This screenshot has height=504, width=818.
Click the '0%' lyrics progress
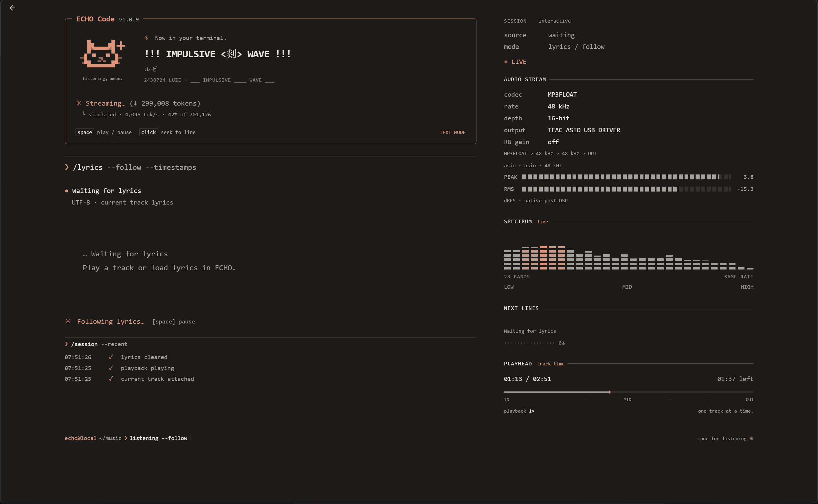562,343
